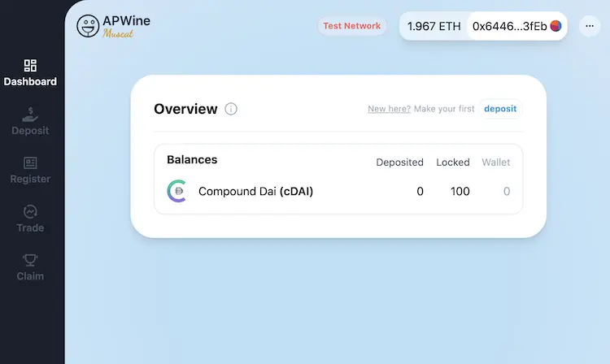This screenshot has width=610, height=364.
Task: Follow the "New here?" link
Action: pyautogui.click(x=389, y=109)
